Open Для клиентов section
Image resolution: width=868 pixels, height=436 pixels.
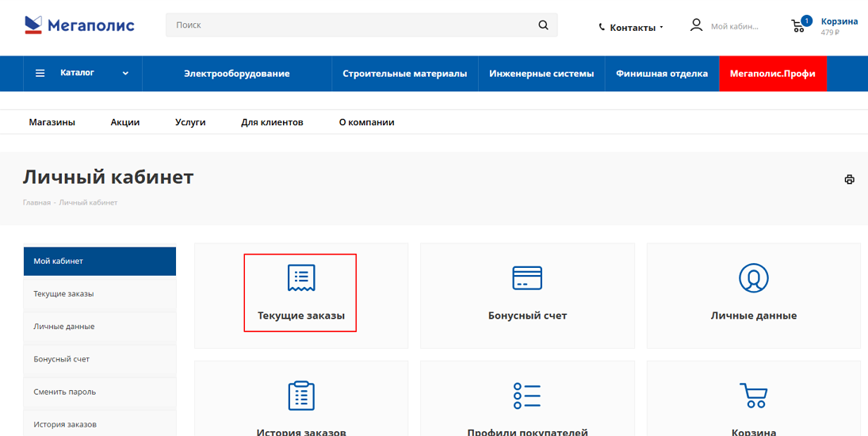pos(273,122)
